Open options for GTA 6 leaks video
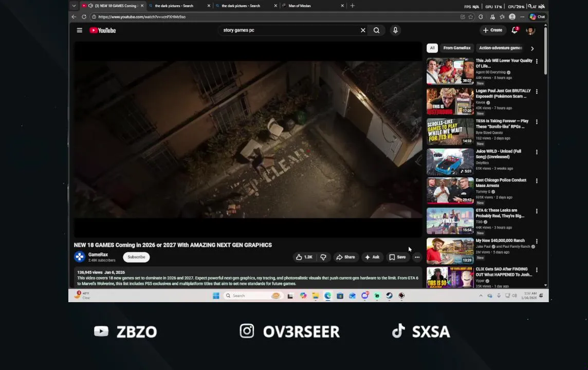The image size is (588, 370). pyautogui.click(x=537, y=211)
